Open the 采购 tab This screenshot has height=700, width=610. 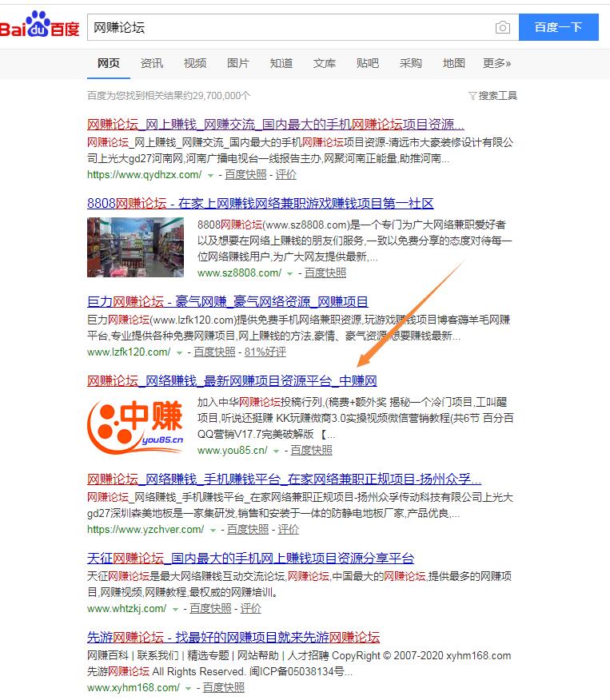[x=411, y=63]
